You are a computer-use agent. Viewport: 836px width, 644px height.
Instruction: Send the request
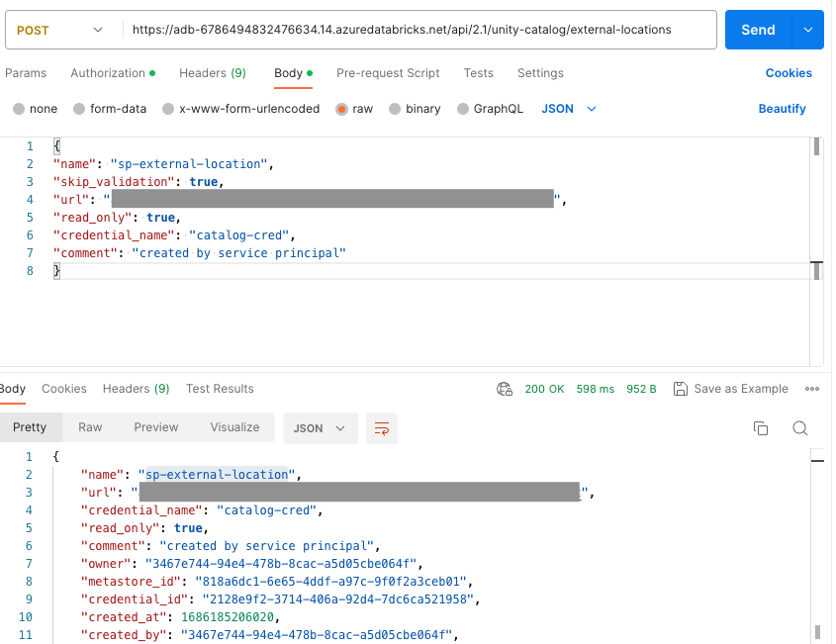(x=757, y=31)
